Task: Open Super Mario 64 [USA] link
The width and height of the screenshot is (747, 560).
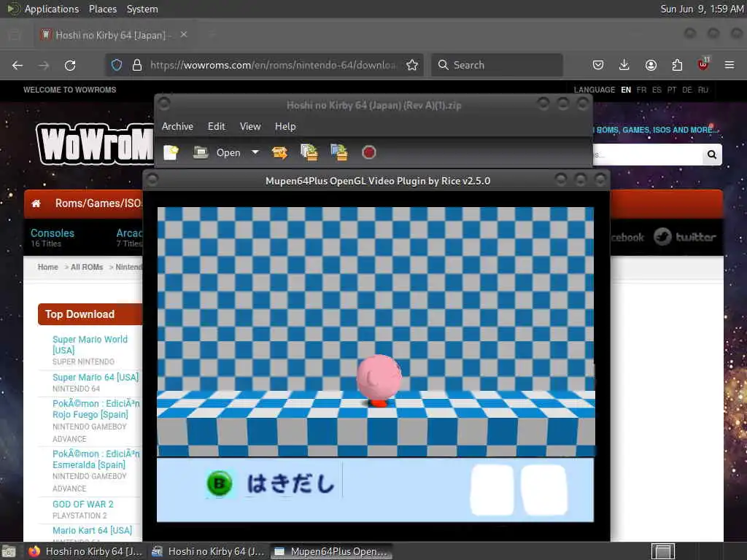Action: pyautogui.click(x=96, y=377)
